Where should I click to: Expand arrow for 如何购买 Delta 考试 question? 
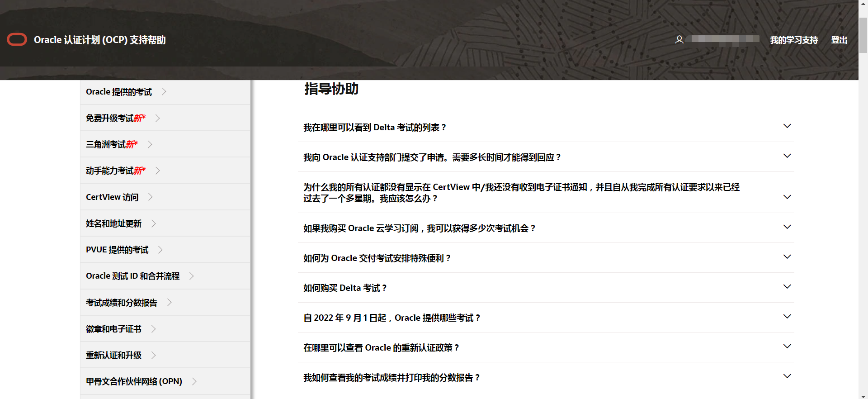(787, 287)
